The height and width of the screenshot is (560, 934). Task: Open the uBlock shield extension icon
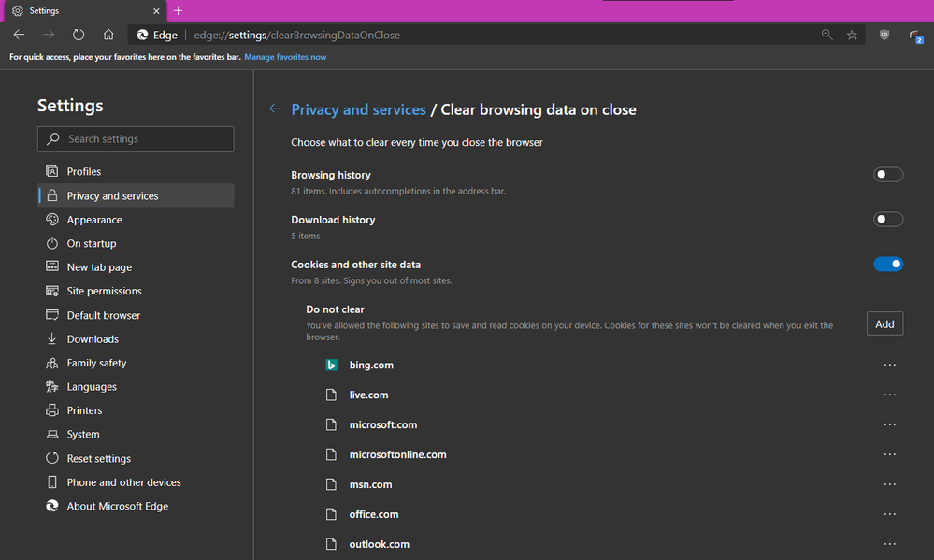tap(884, 35)
